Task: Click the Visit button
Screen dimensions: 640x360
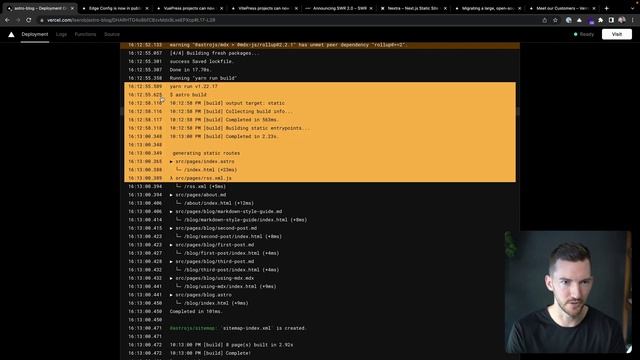Action: (x=617, y=34)
